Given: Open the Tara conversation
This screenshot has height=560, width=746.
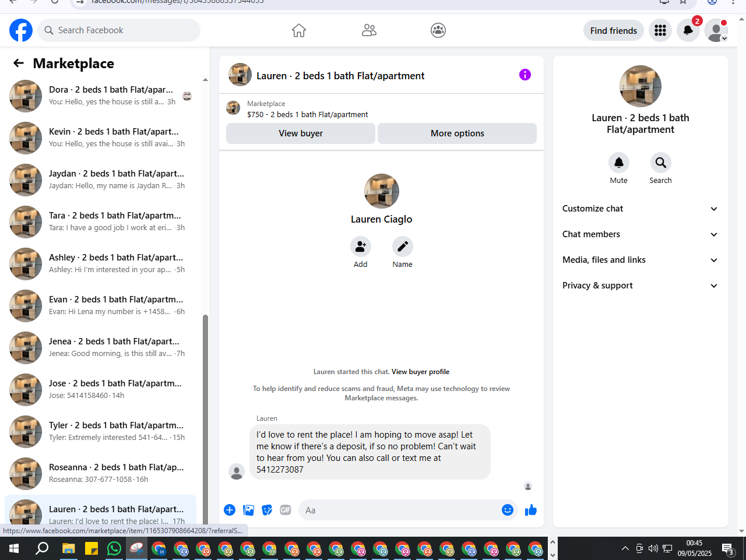Looking at the screenshot, I should 101,222.
